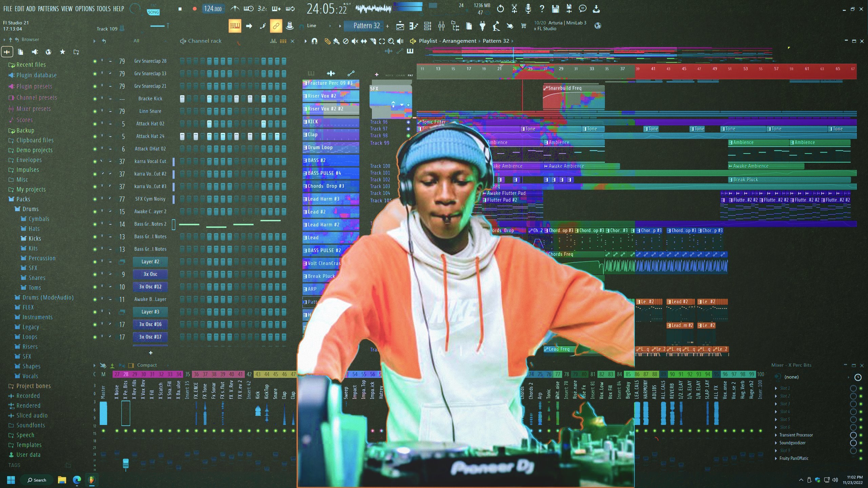Open the mixer window icon
868x488 pixels.
coord(441,26)
